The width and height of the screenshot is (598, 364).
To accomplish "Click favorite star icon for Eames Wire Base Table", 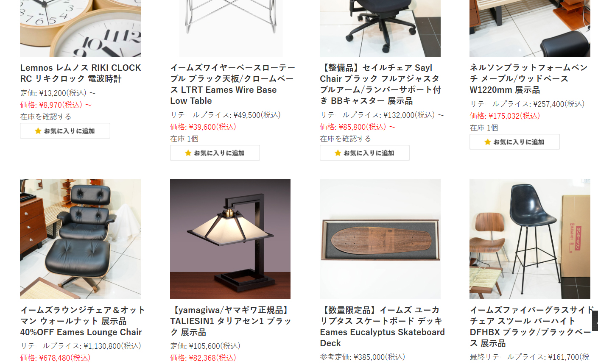I will coord(188,153).
